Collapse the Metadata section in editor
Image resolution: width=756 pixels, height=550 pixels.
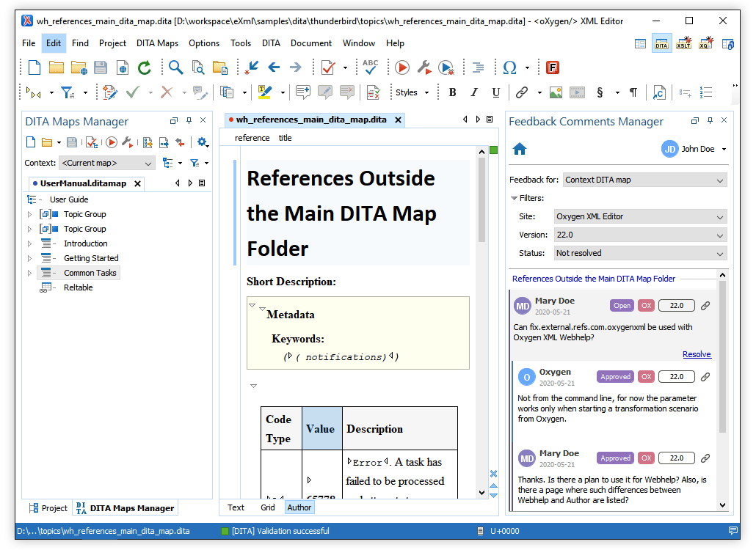click(262, 309)
